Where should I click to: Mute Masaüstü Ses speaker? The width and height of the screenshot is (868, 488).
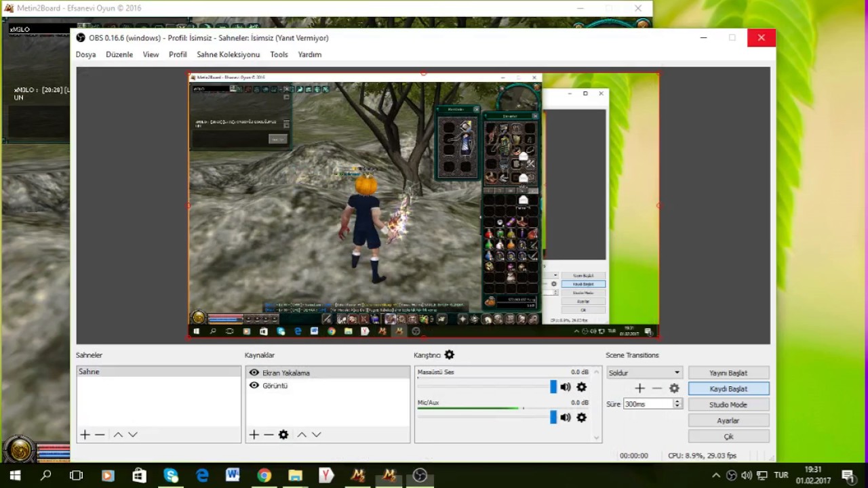565,387
